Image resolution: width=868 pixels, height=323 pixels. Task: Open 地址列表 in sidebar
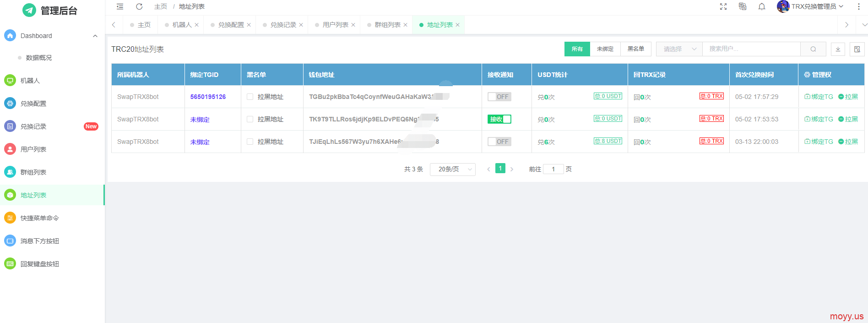click(x=52, y=195)
